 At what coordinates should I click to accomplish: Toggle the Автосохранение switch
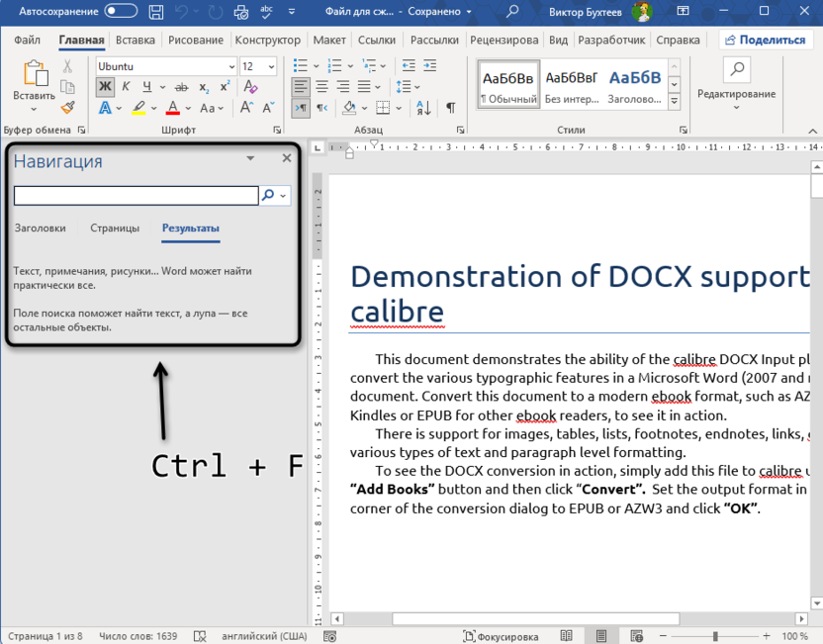pyautogui.click(x=121, y=12)
